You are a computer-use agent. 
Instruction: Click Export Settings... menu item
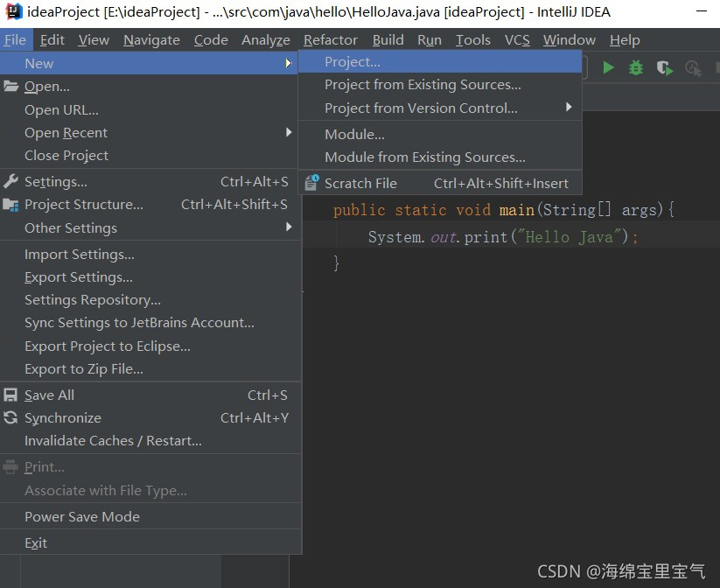coord(150,277)
